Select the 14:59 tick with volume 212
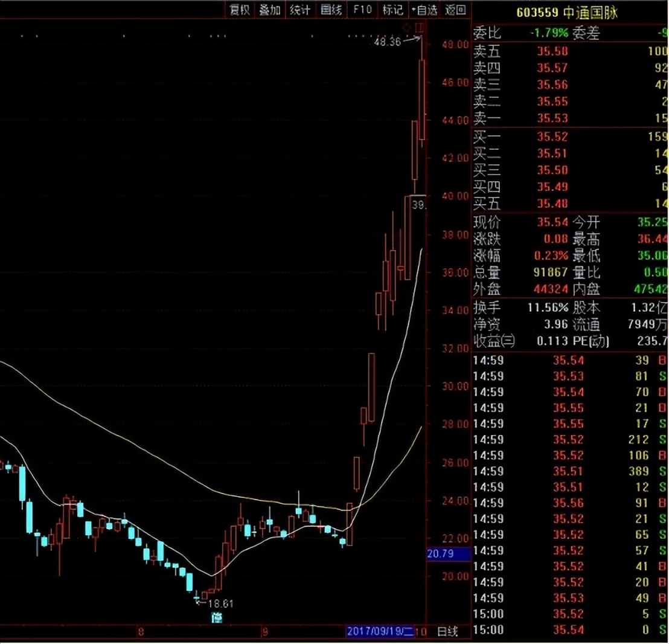 point(570,439)
